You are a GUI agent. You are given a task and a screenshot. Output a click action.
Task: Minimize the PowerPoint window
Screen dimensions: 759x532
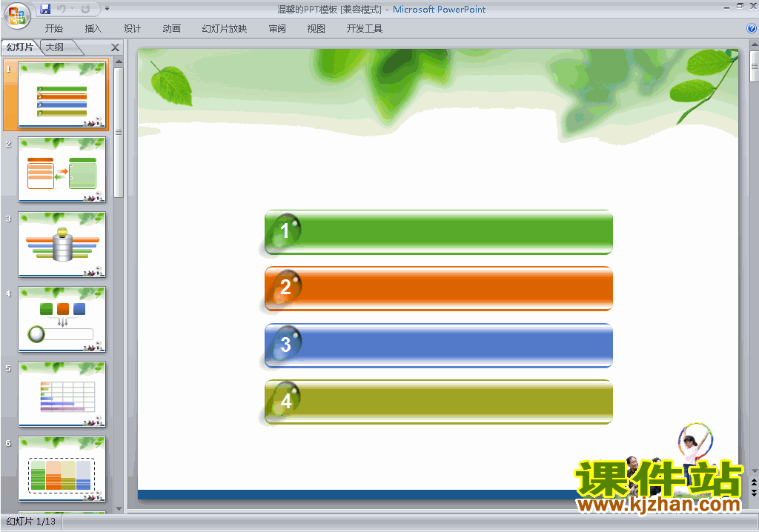(726, 7)
